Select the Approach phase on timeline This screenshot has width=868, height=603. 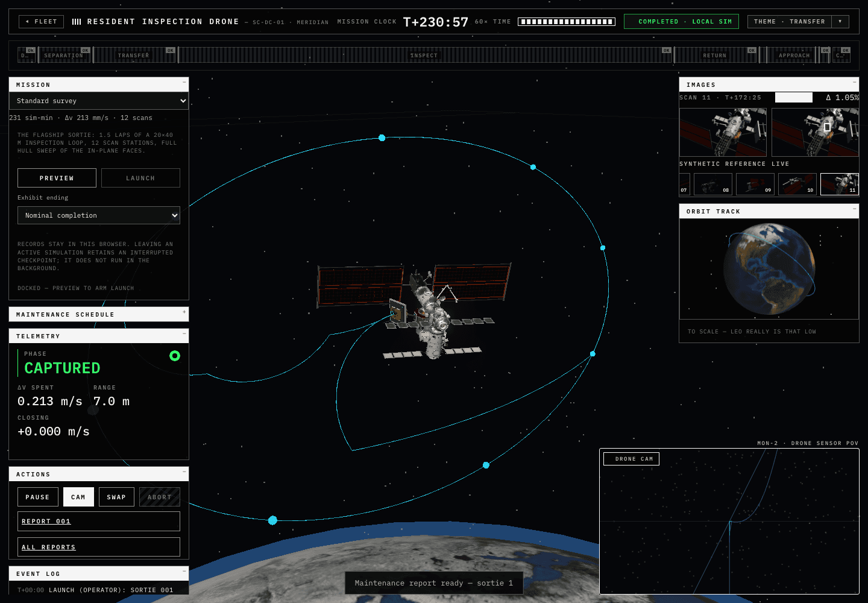794,55
